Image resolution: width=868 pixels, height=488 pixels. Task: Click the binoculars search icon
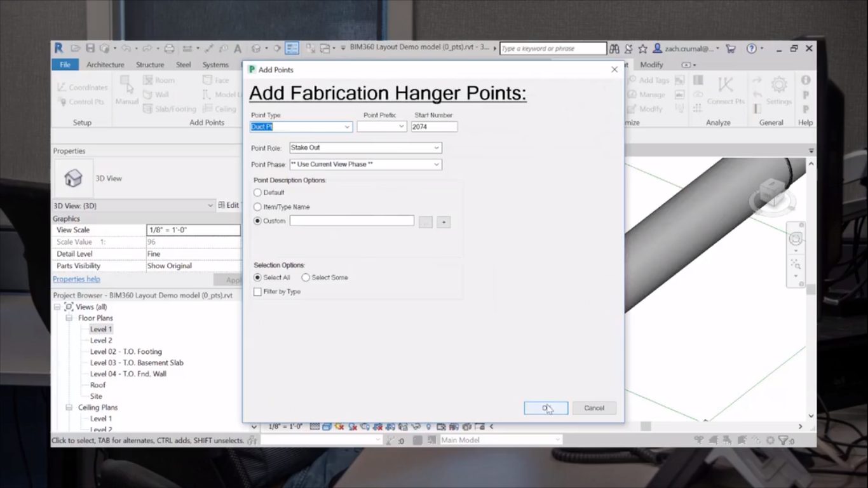click(614, 48)
